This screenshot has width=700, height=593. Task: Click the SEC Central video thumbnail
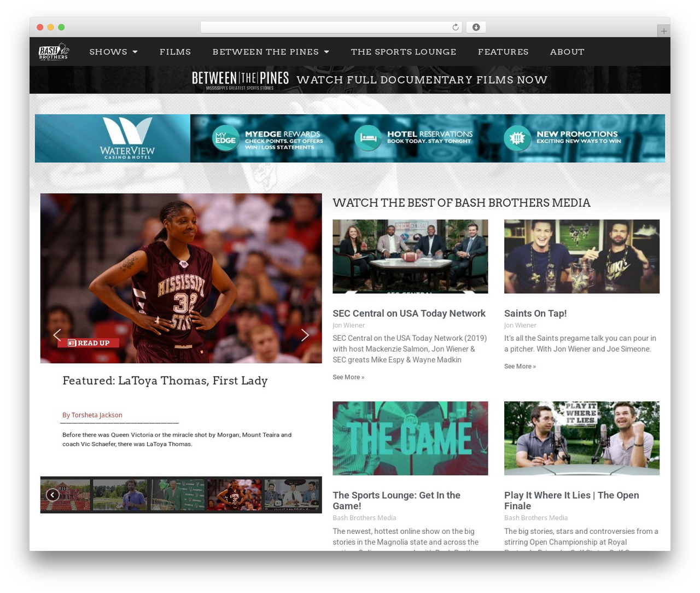(410, 257)
